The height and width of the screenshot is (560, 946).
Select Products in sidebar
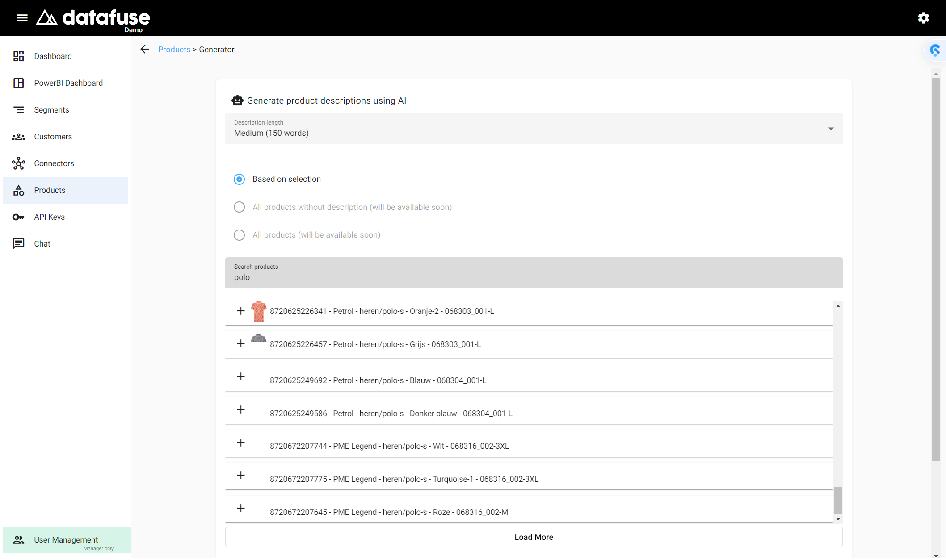click(x=65, y=190)
